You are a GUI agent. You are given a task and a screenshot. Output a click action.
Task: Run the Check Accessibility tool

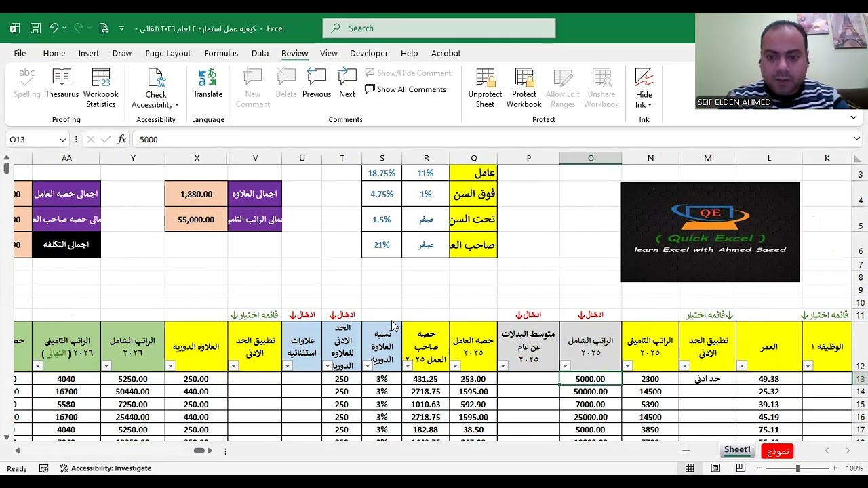click(155, 89)
